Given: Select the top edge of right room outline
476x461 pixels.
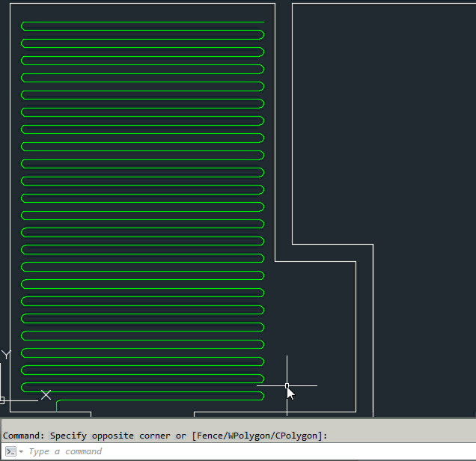Looking at the screenshot, I should pyautogui.click(x=382, y=4).
